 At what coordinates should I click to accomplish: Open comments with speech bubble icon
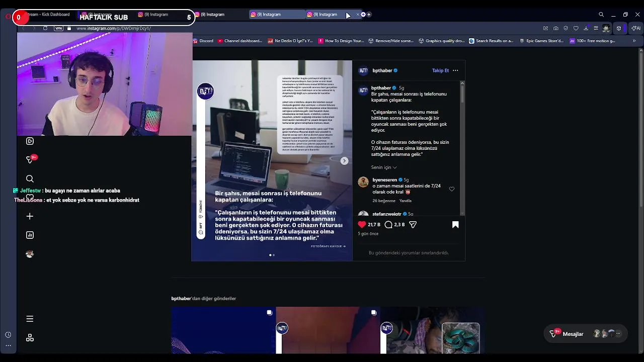coord(388,225)
